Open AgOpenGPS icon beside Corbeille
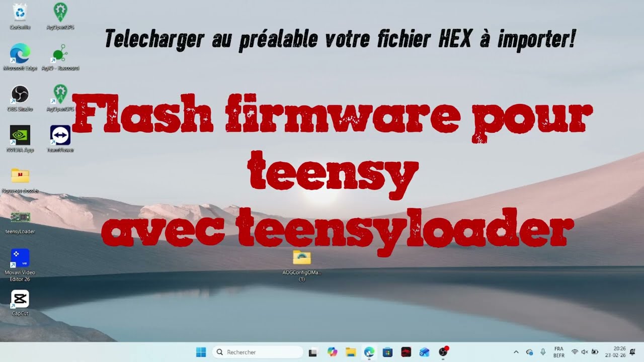The image size is (644, 362). tap(60, 16)
